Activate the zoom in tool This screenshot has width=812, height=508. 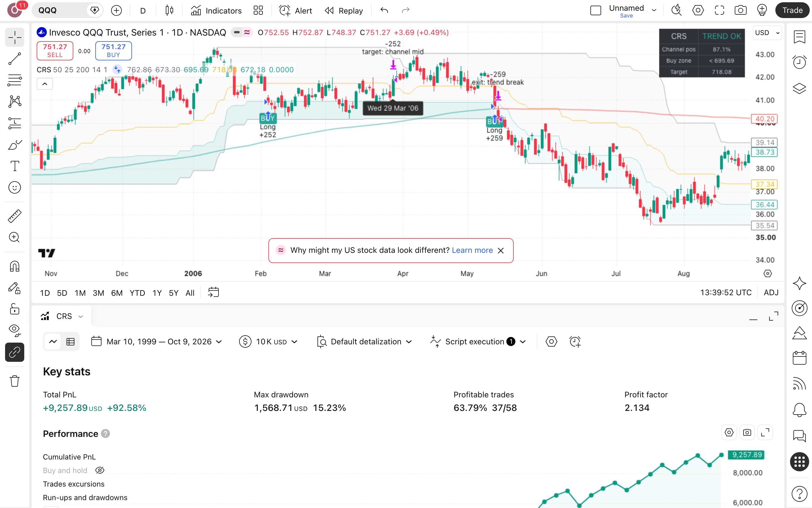coord(14,238)
